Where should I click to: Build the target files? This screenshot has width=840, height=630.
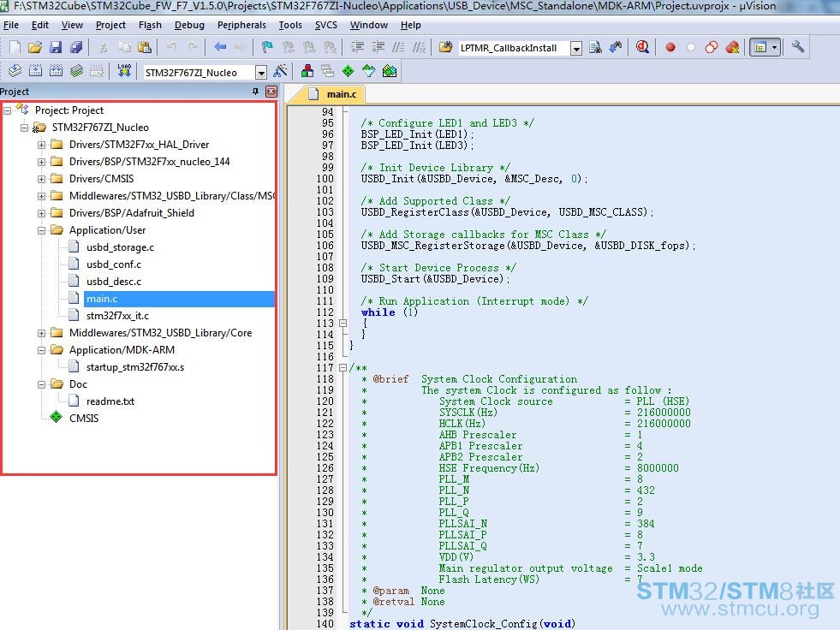pyautogui.click(x=35, y=71)
